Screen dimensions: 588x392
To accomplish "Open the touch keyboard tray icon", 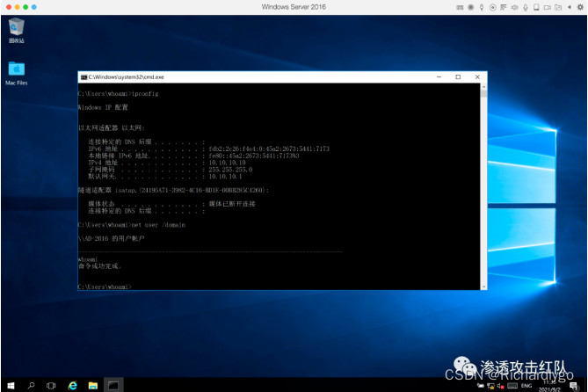I will point(512,385).
